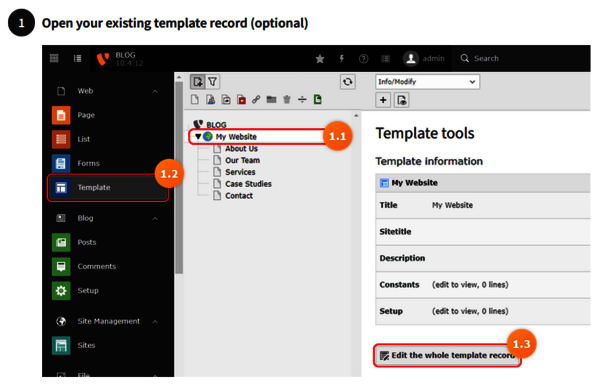Open the Template module
The width and height of the screenshot is (600, 385).
pyautogui.click(x=108, y=188)
